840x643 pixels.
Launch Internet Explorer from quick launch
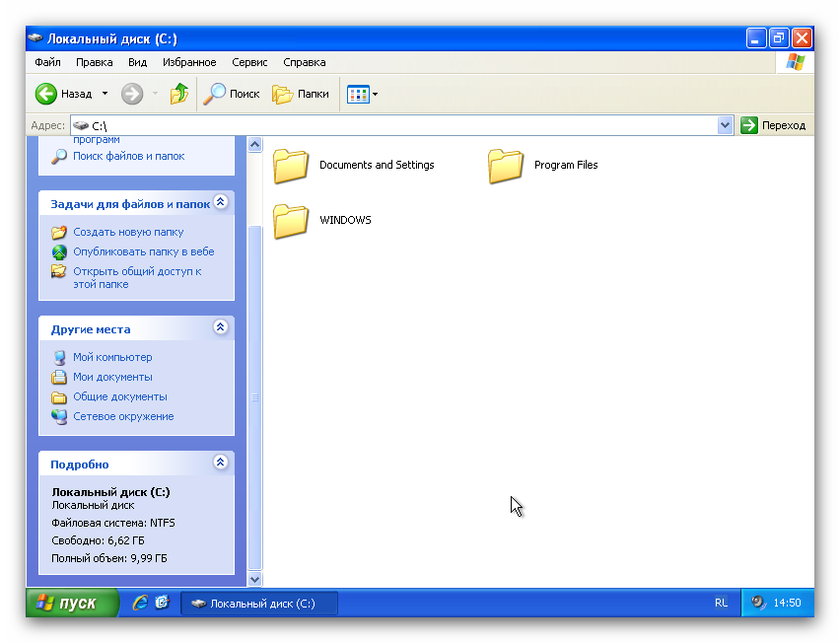140,603
